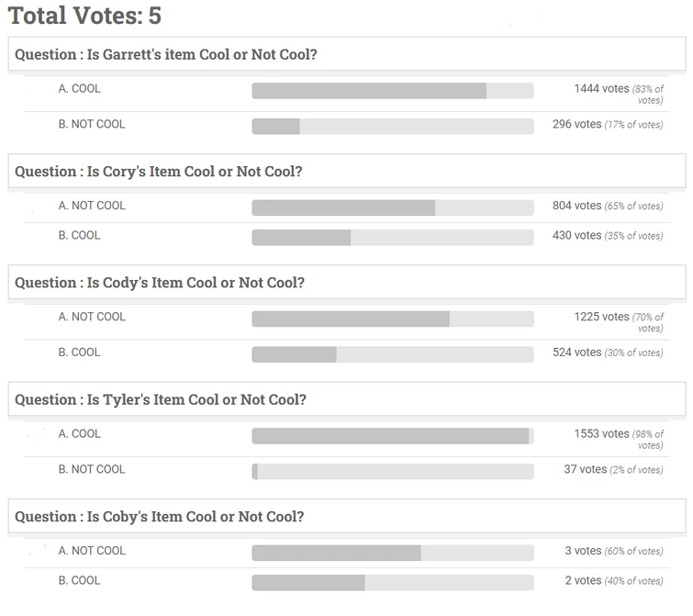Image resolution: width=693 pixels, height=616 pixels.
Task: Click 'A. COOL' under Garrett's question
Action: click(x=80, y=89)
